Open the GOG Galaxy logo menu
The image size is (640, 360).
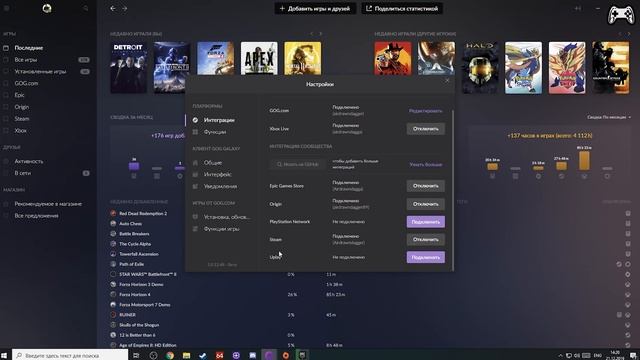tap(47, 8)
